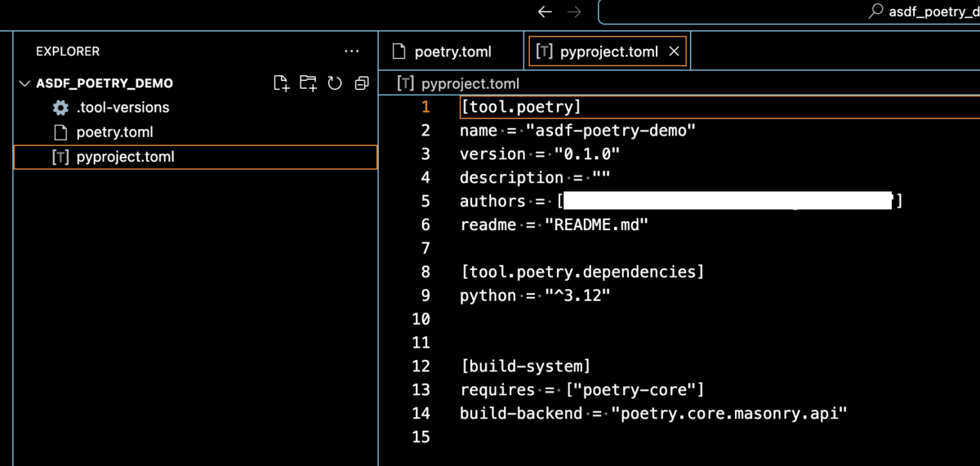Close the pyproject.toml tab
The image size is (980, 466).
pos(674,51)
